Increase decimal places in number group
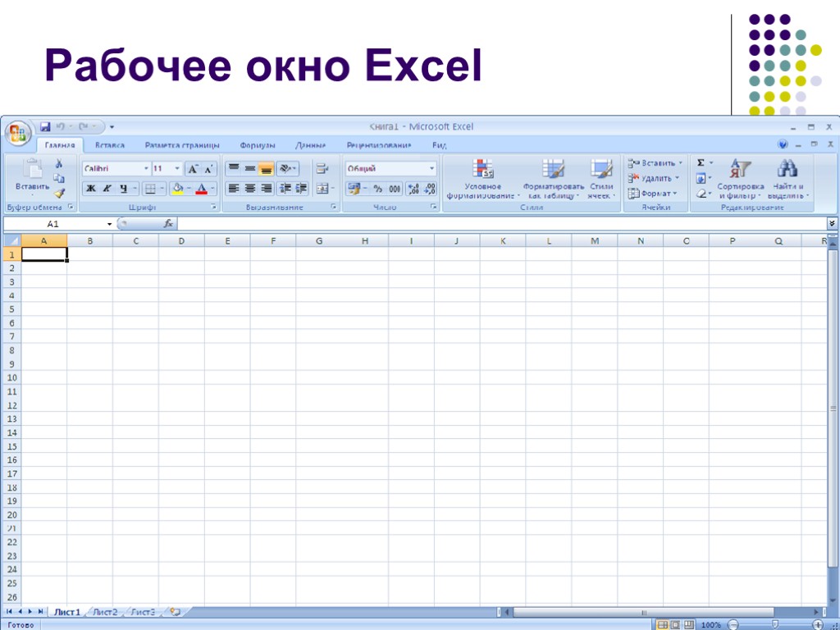 click(x=413, y=188)
